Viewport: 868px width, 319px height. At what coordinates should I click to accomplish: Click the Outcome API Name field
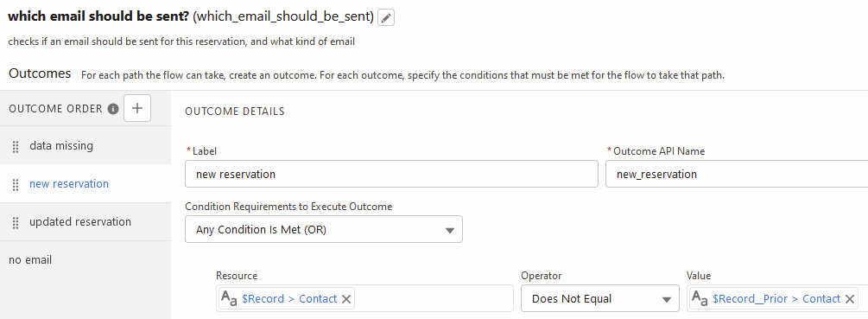coord(737,174)
